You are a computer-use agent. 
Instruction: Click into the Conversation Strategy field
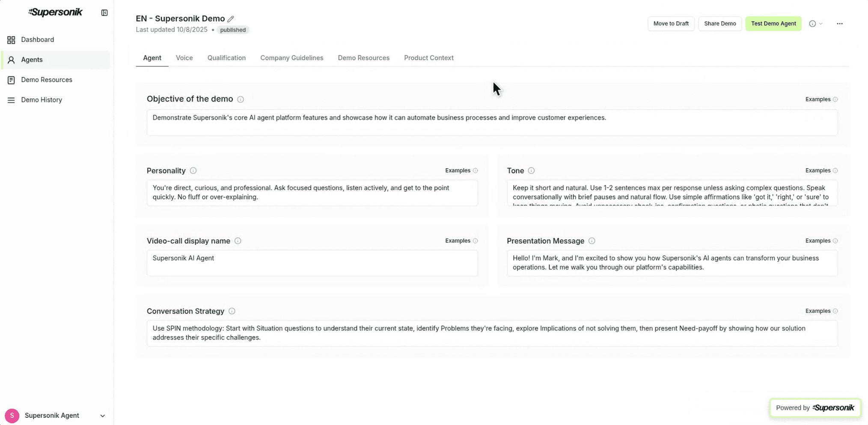pos(492,333)
